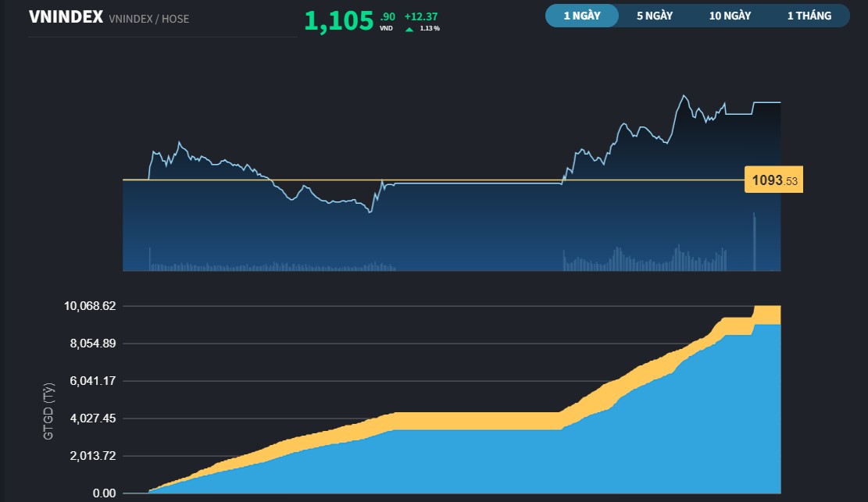Click the day's highest peak of the price line

[684, 96]
